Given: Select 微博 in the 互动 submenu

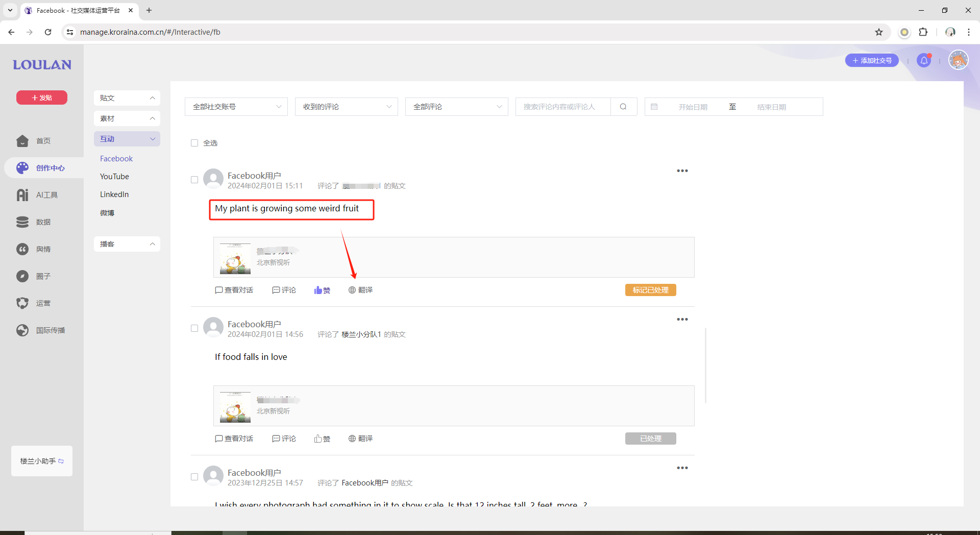Looking at the screenshot, I should tap(107, 213).
